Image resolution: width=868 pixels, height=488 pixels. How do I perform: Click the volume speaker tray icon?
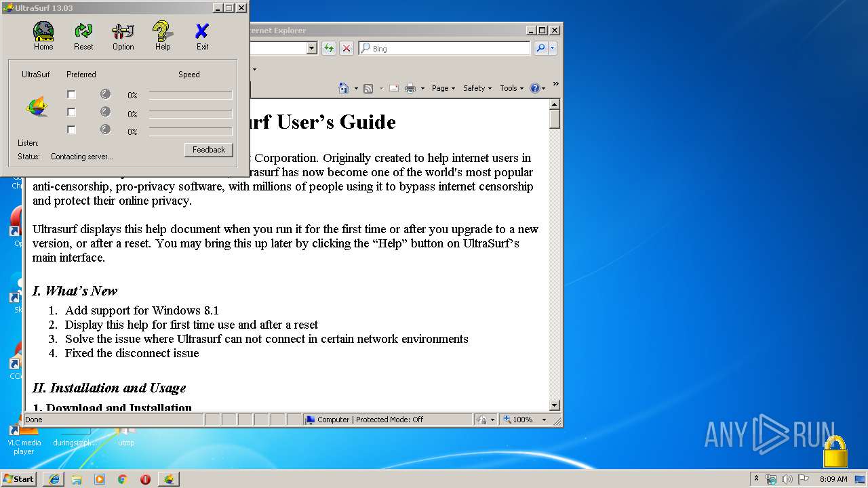point(787,479)
